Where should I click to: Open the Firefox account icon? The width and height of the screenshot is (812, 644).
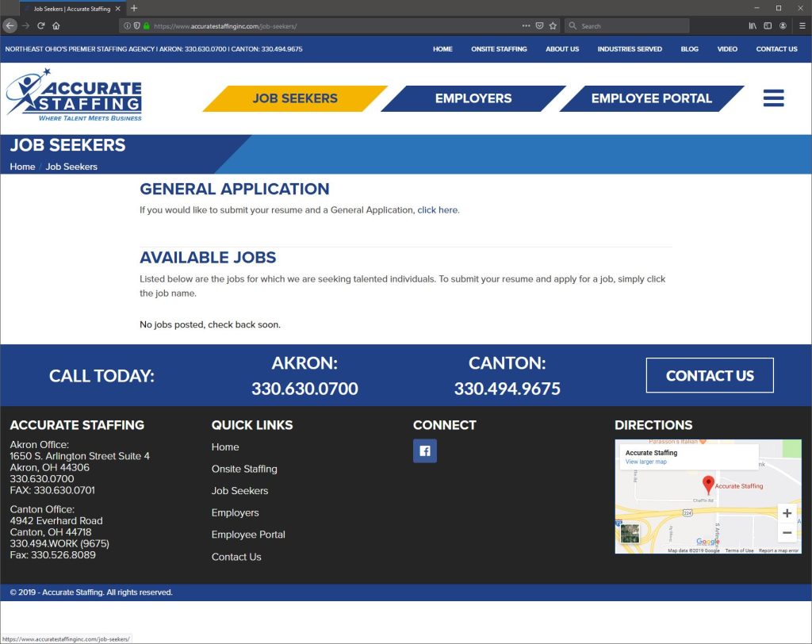pos(783,25)
